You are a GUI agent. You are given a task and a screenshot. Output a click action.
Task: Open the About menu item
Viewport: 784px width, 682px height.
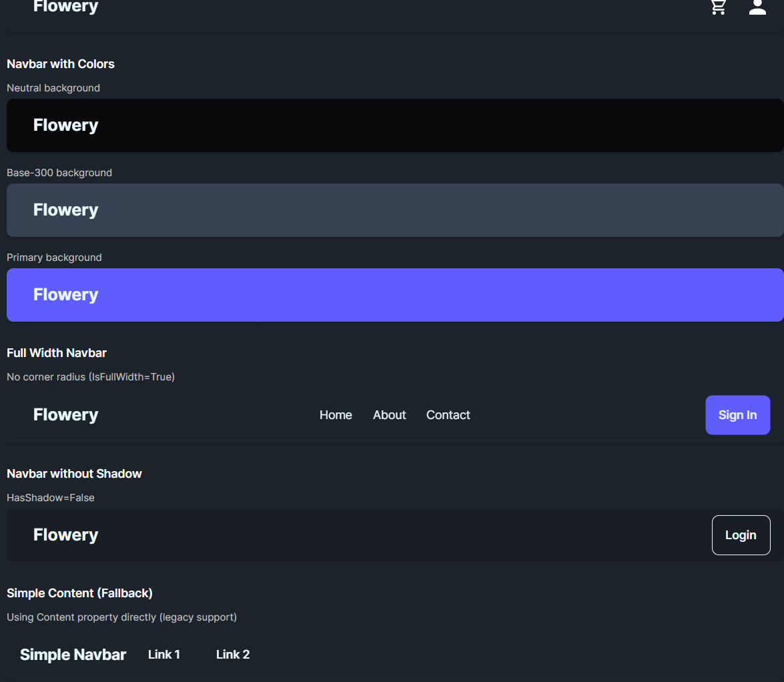point(389,415)
